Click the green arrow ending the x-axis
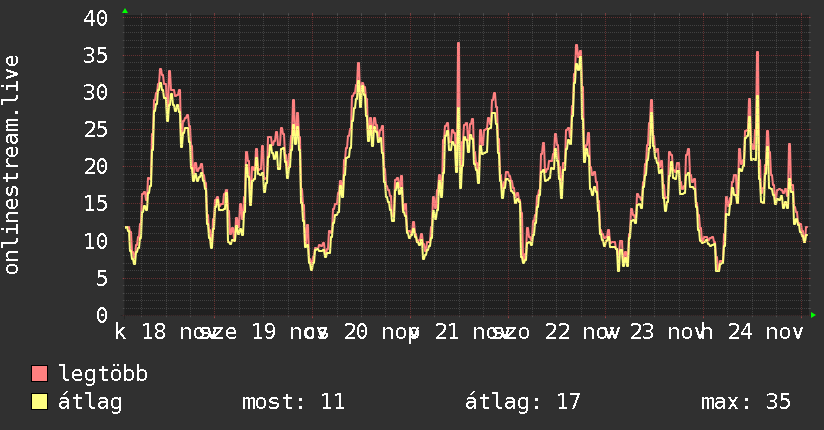 point(813,315)
